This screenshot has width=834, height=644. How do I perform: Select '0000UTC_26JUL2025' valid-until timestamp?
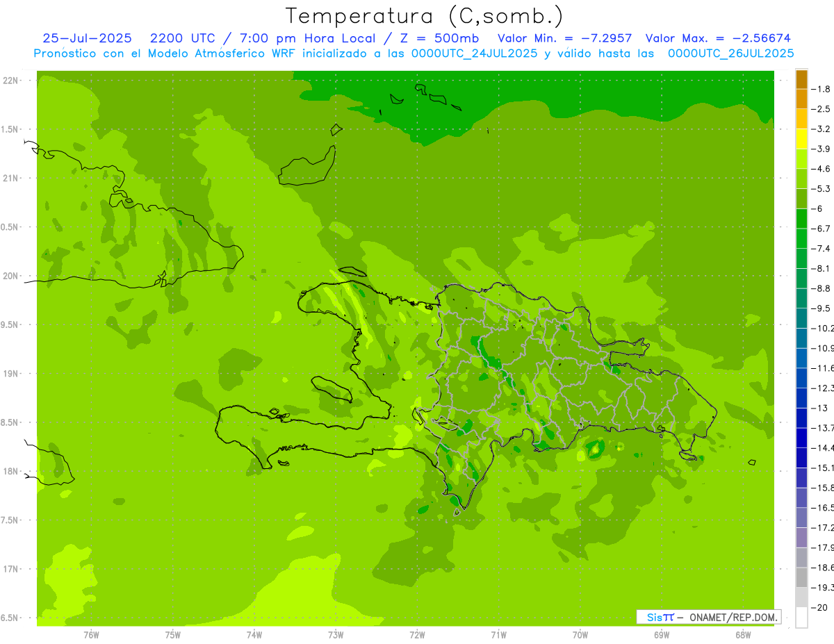(731, 53)
